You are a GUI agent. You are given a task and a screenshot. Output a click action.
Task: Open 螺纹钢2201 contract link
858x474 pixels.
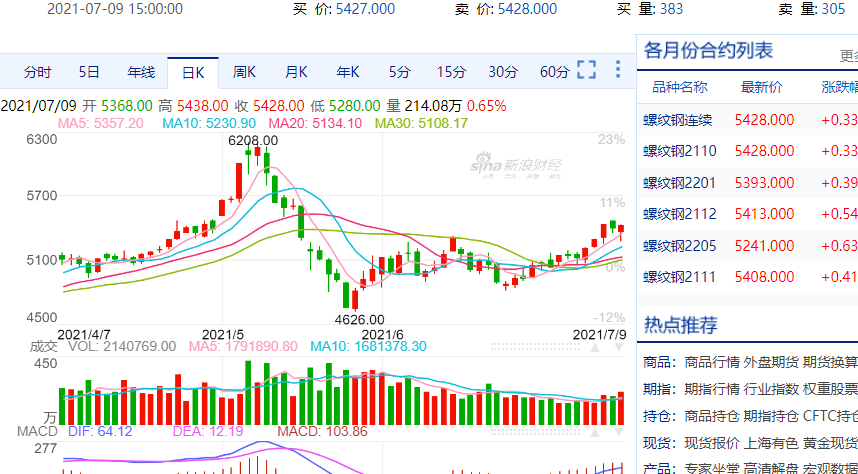[x=680, y=182]
